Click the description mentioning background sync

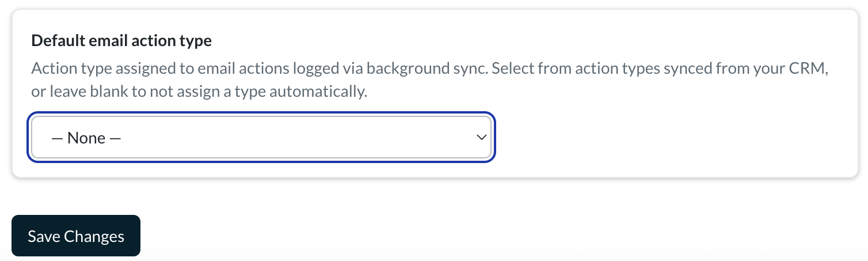click(x=429, y=80)
